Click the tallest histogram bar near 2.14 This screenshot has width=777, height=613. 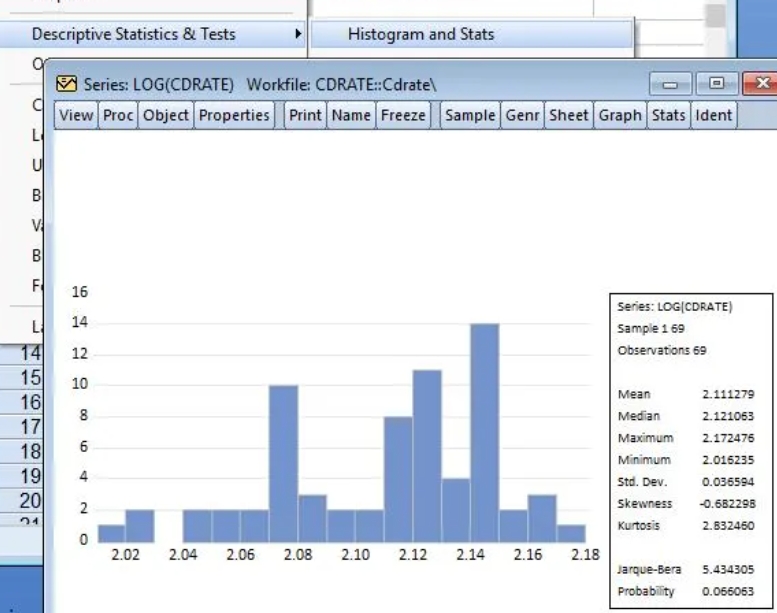coord(484,430)
